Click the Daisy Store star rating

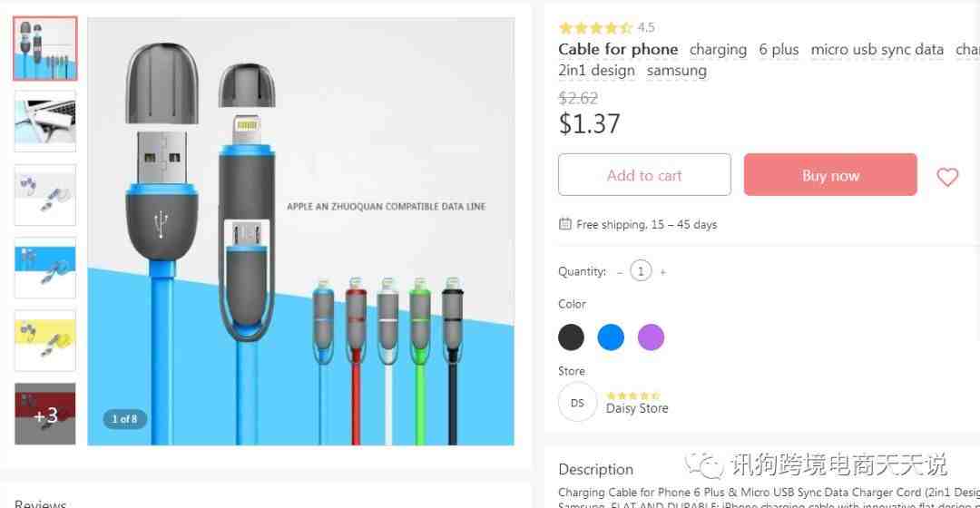pos(632,396)
